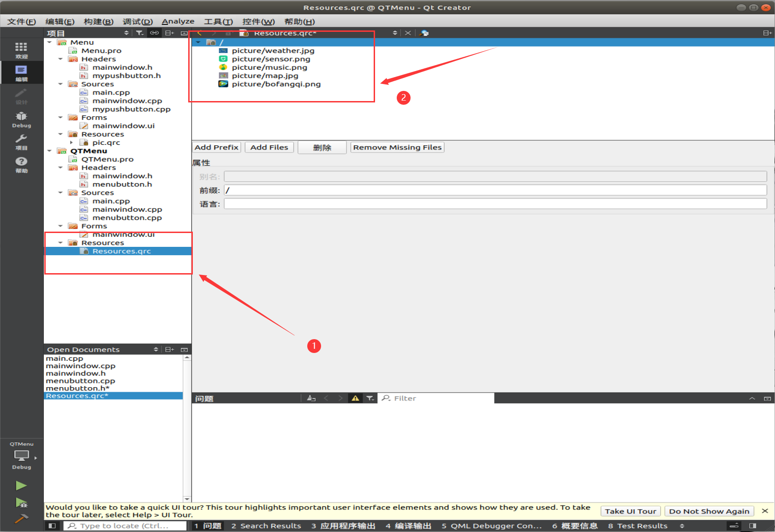
Task: Open the Analyze menu
Action: click(x=178, y=21)
